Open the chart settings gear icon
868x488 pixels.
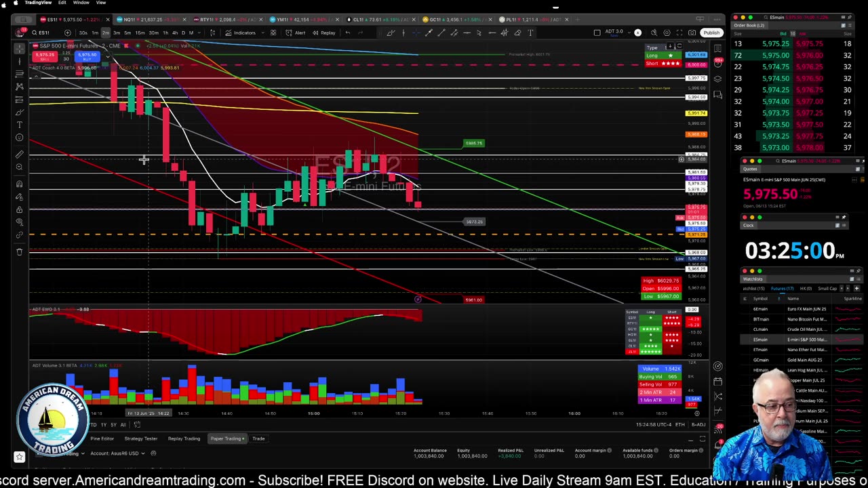click(x=667, y=33)
